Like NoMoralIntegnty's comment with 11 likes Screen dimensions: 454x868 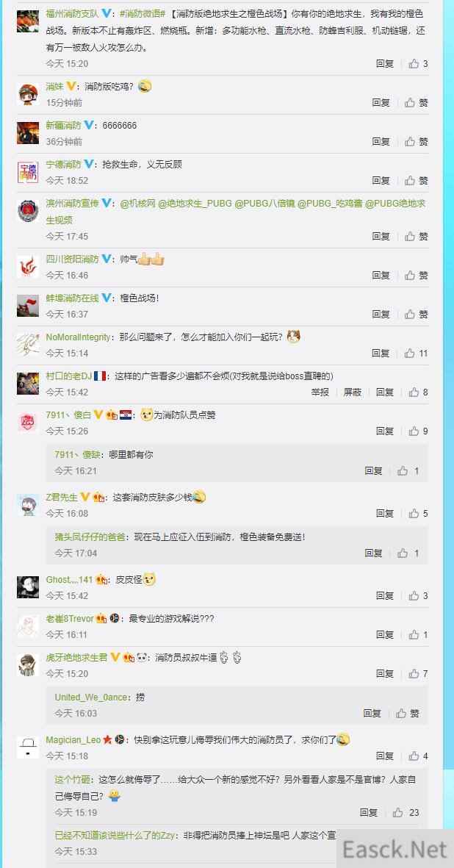pos(416,354)
